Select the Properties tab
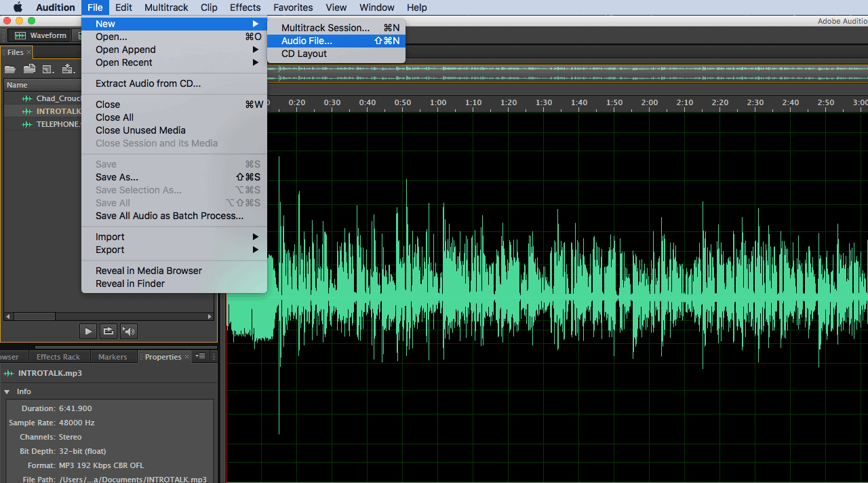Image resolution: width=868 pixels, height=483 pixels. pos(163,357)
